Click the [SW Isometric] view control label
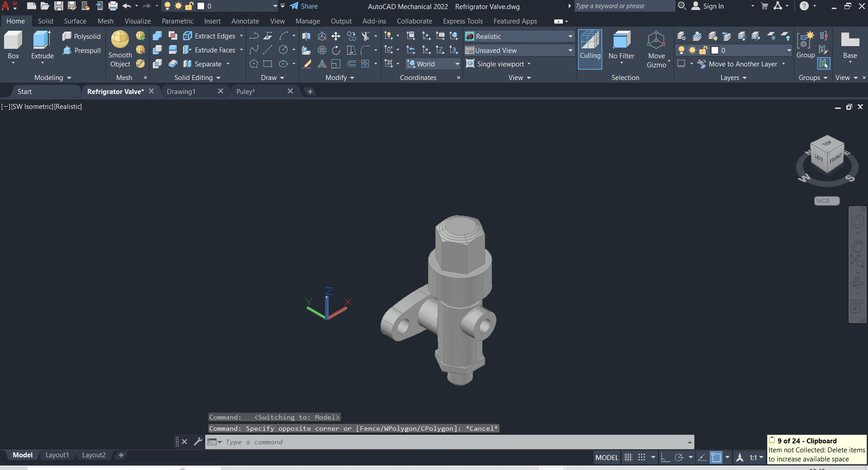Viewport: 868px width, 470px height. 31,107
